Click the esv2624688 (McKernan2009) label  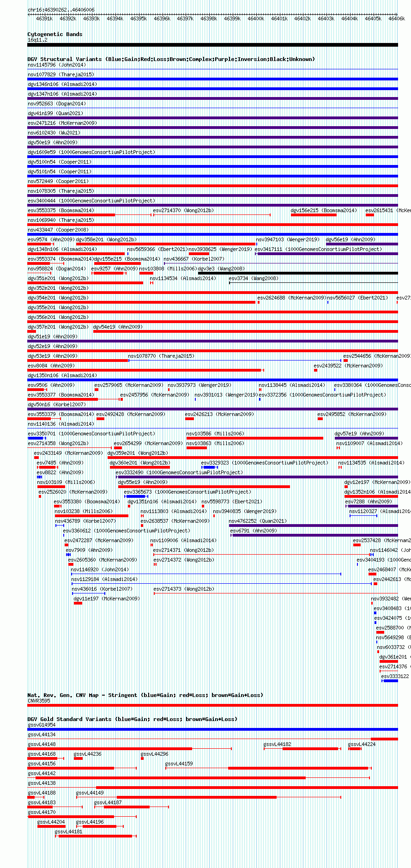(292, 298)
